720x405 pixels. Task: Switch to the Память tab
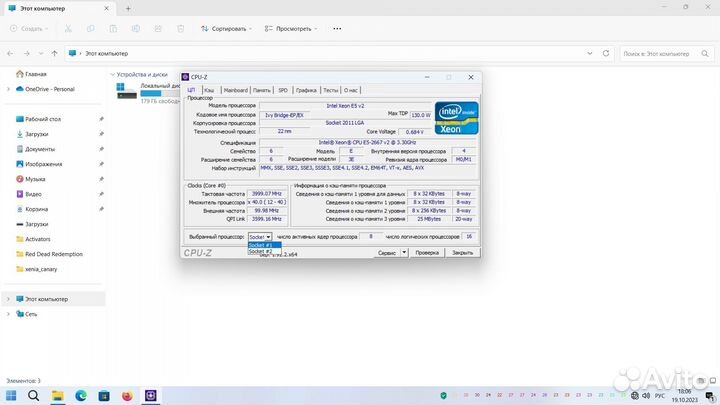tap(262, 90)
